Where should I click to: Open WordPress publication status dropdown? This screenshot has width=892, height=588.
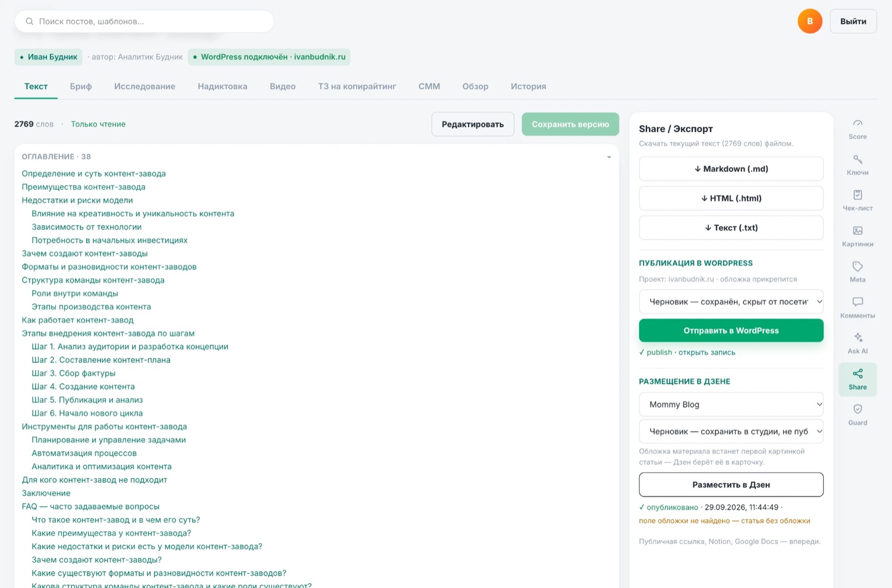tap(731, 301)
